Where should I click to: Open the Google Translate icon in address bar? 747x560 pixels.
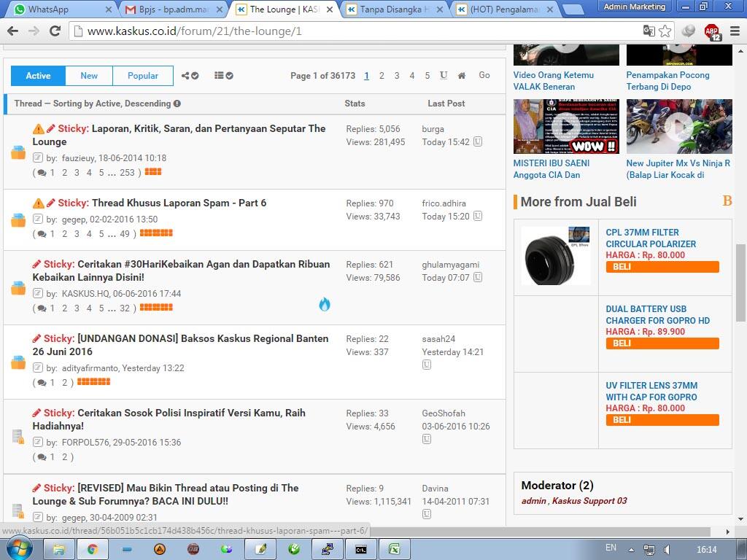tap(649, 31)
